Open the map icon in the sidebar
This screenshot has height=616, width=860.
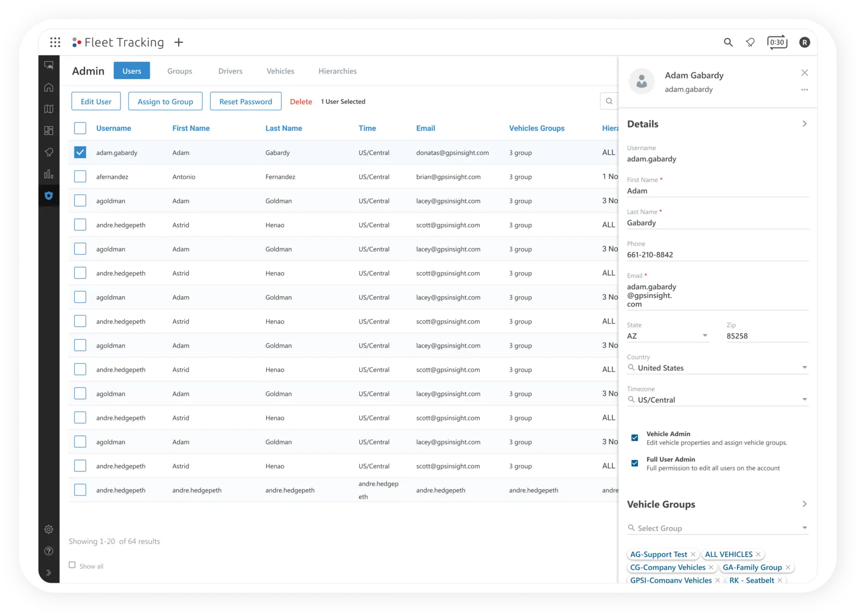[x=49, y=109]
